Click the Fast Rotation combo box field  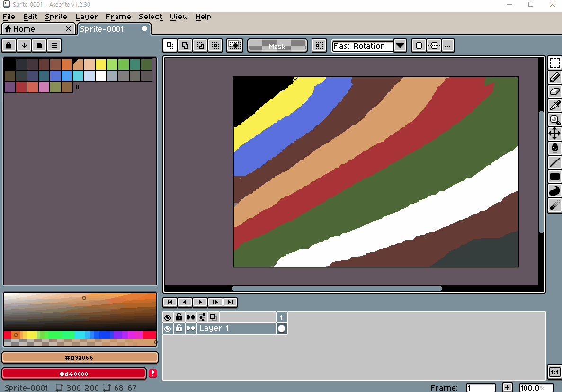coord(362,46)
